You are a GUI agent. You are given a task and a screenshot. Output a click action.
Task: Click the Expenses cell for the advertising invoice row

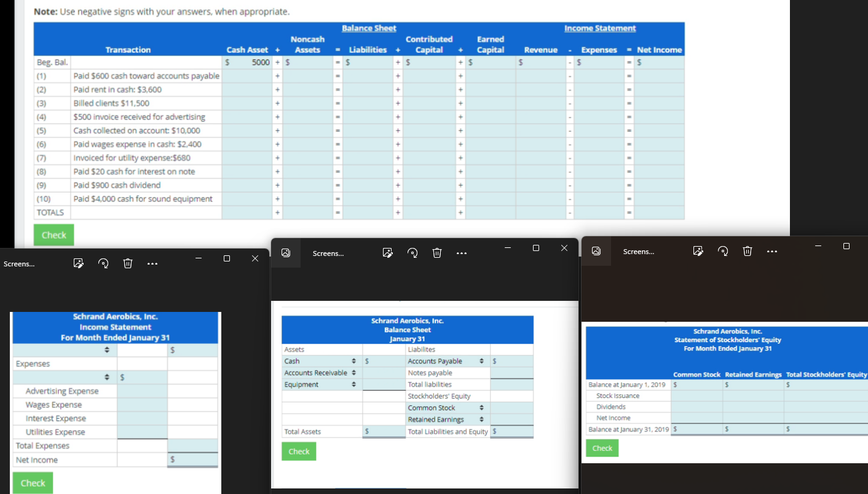[x=598, y=117]
